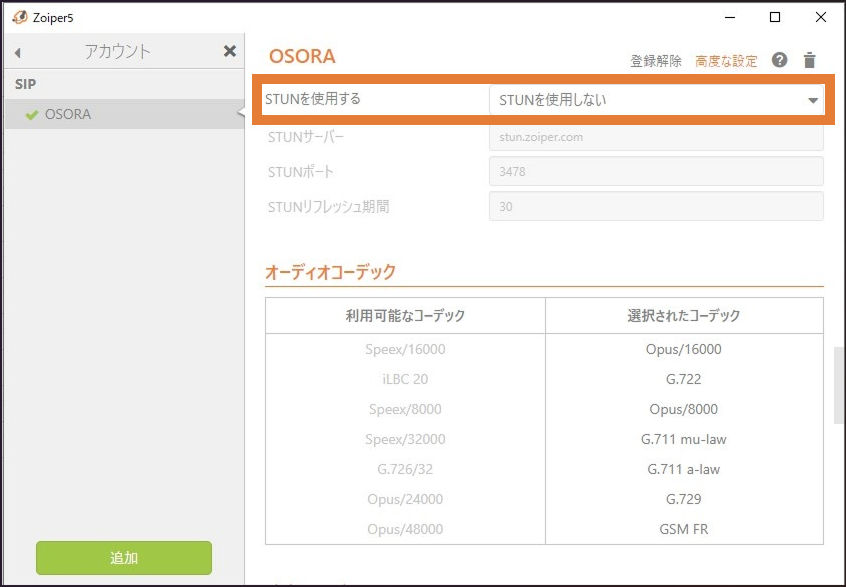Select Opus/16000 in selected codecs
846x587 pixels.
(x=683, y=349)
